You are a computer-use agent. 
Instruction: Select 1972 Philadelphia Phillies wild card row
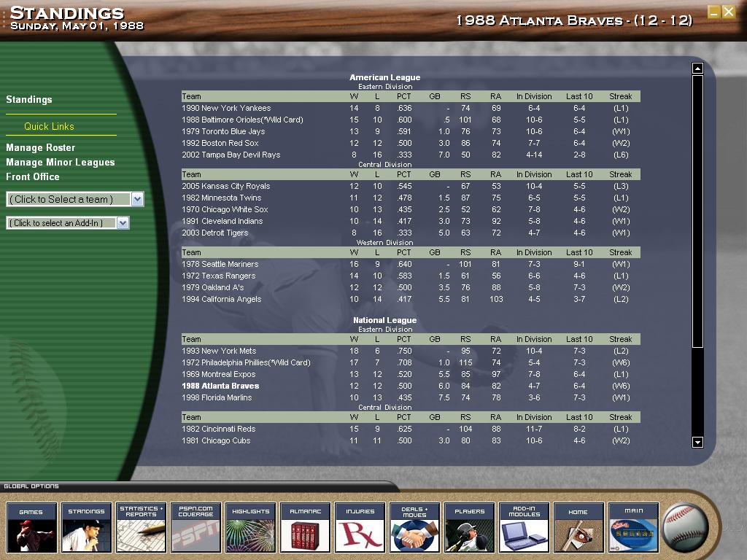pos(411,362)
